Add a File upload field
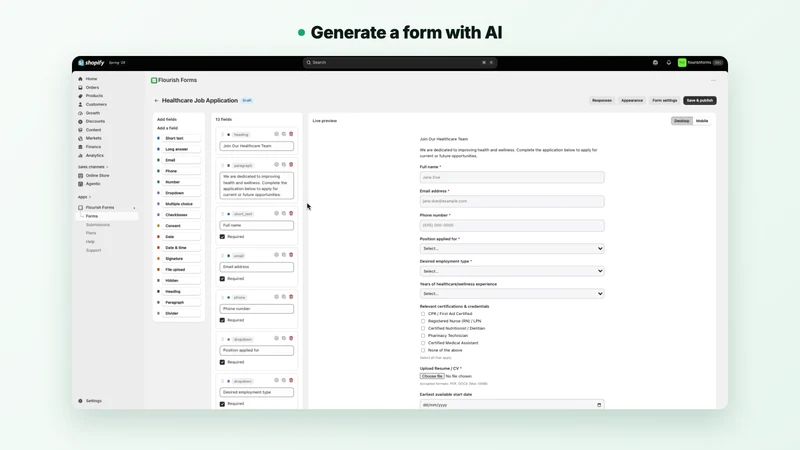 click(179, 270)
